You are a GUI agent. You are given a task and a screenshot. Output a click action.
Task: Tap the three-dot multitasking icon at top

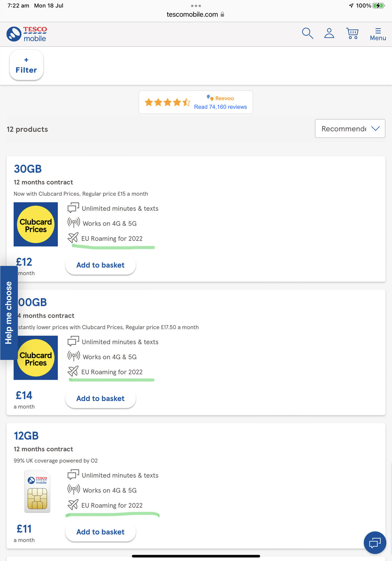pyautogui.click(x=196, y=6)
